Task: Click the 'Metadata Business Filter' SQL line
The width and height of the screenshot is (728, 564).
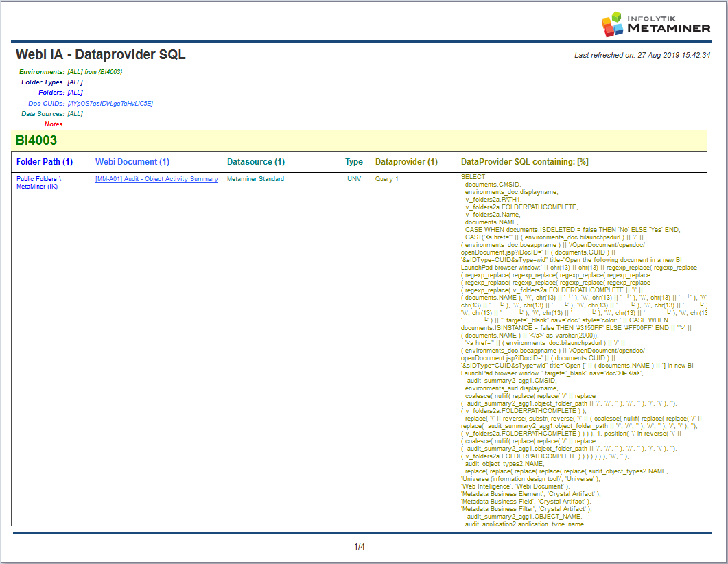Action: (526, 509)
